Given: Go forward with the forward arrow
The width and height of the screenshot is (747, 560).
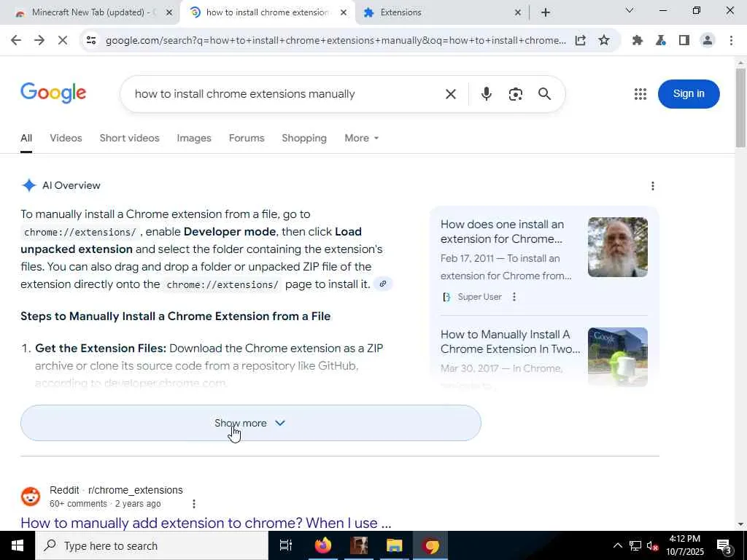Looking at the screenshot, I should tap(39, 41).
